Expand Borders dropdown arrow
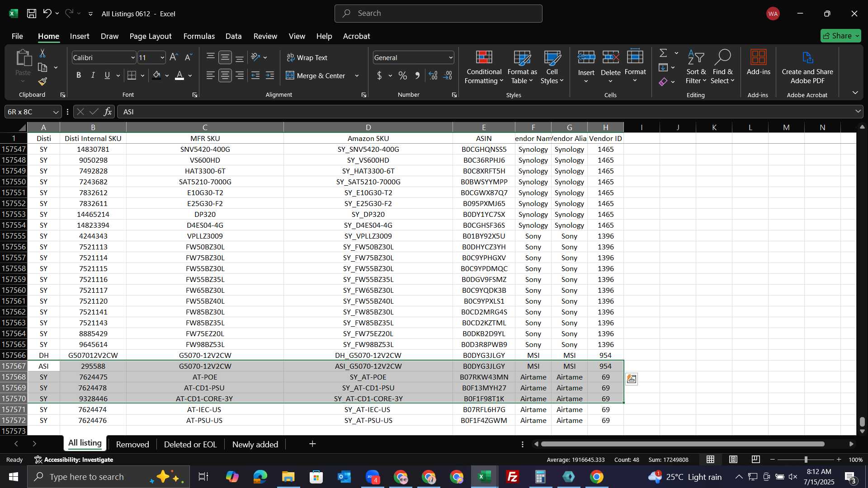Screen dimensions: 868x488 coord(142,75)
